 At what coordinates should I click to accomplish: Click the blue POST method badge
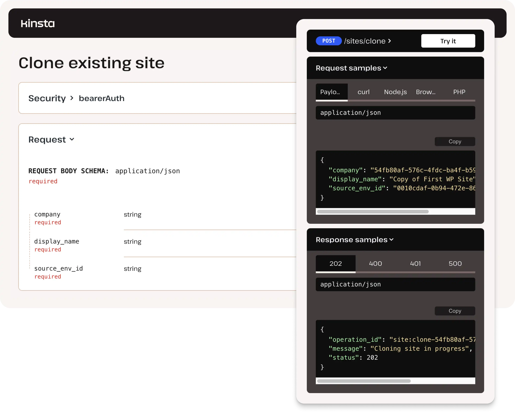(x=329, y=41)
